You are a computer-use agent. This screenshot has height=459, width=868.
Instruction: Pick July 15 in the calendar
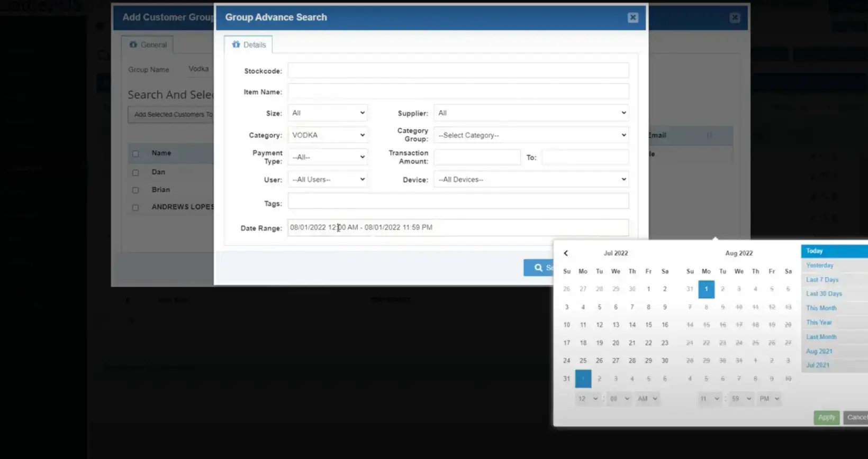(x=648, y=325)
